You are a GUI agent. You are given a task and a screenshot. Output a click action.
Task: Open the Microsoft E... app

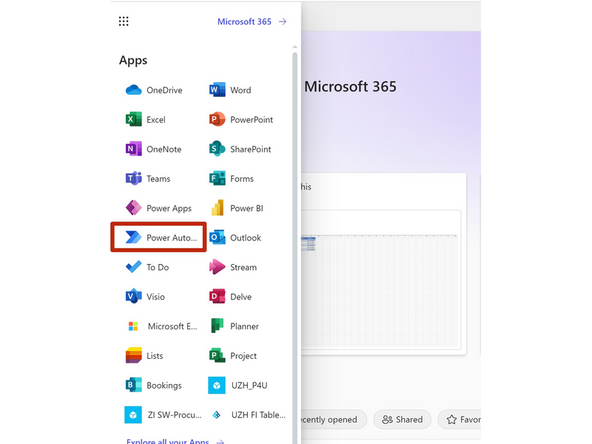[x=162, y=326]
